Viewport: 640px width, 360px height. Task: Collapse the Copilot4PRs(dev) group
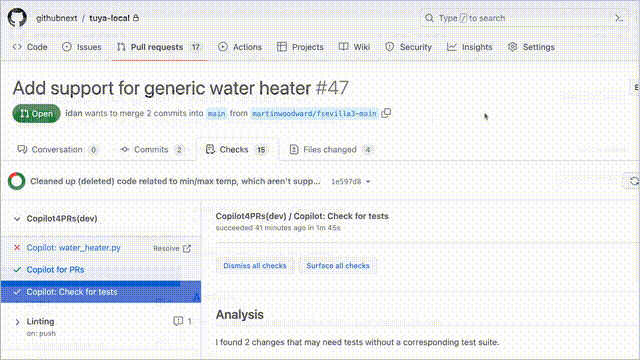pyautogui.click(x=17, y=219)
